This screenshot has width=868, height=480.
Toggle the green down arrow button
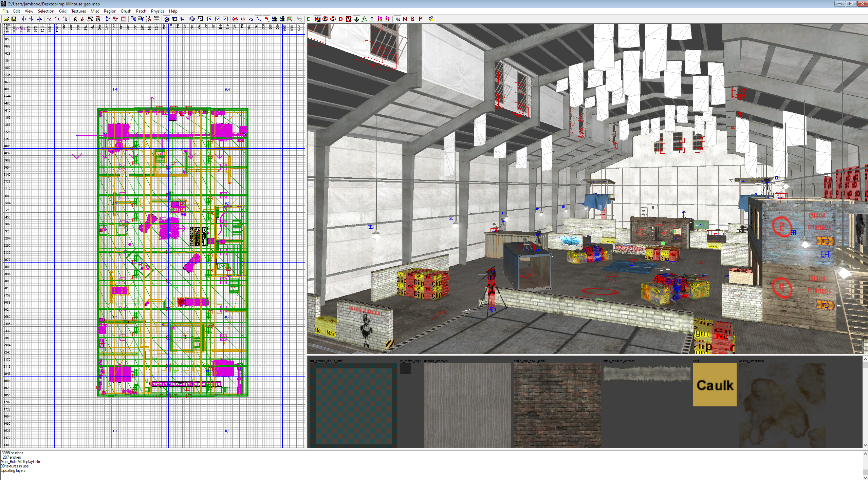[356, 19]
